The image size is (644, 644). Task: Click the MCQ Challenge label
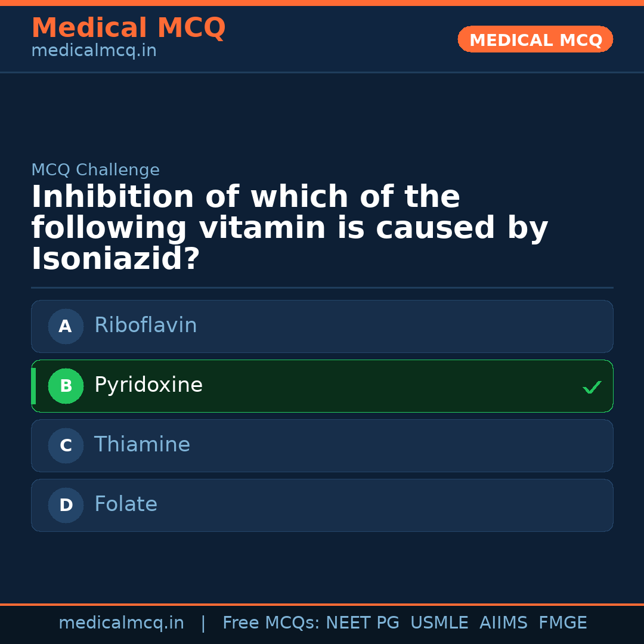coord(95,170)
